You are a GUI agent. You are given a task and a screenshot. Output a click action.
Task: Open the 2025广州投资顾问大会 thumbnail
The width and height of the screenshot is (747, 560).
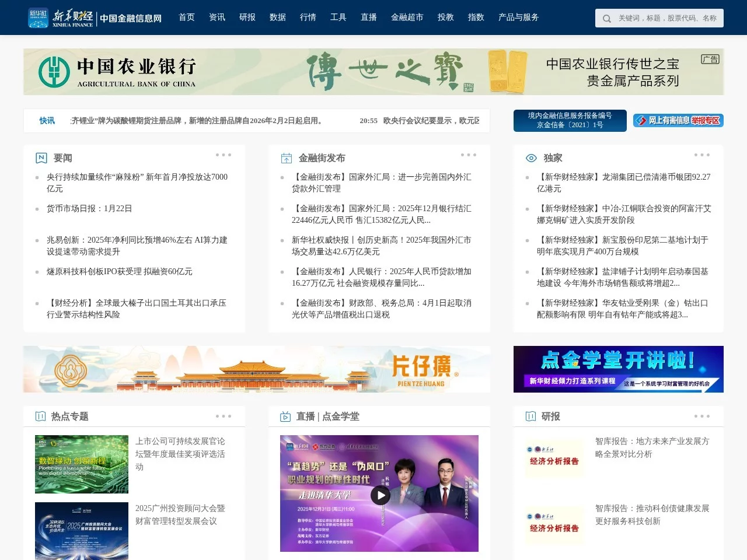tap(81, 531)
